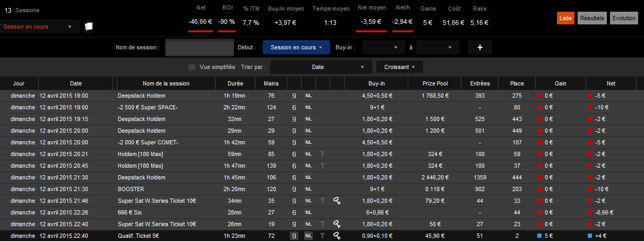
Task: Click the red net marker beside -6,66 €
Action: [x=590, y=212]
